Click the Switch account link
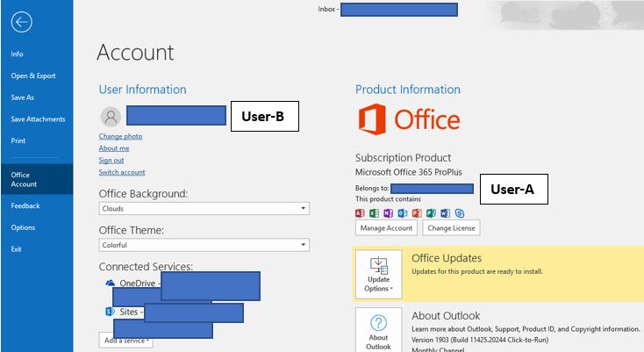The image size is (644, 352). (x=122, y=172)
